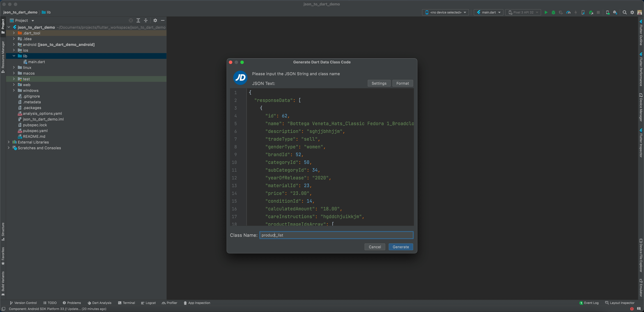This screenshot has width=644, height=312.
Task: Collapse All in Project panel
Action: [x=146, y=21]
